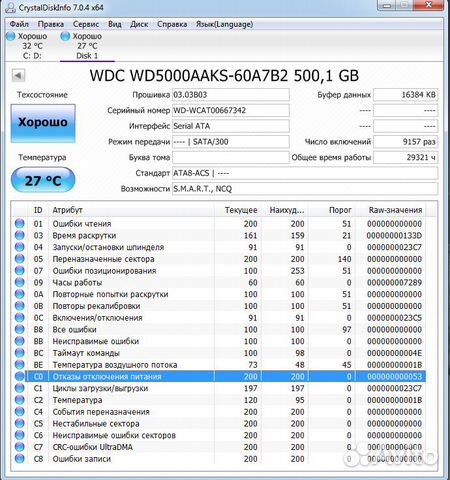The width and height of the screenshot is (450, 480).
Task: Select the C: D: disk at 32 °C
Action: [x=28, y=46]
